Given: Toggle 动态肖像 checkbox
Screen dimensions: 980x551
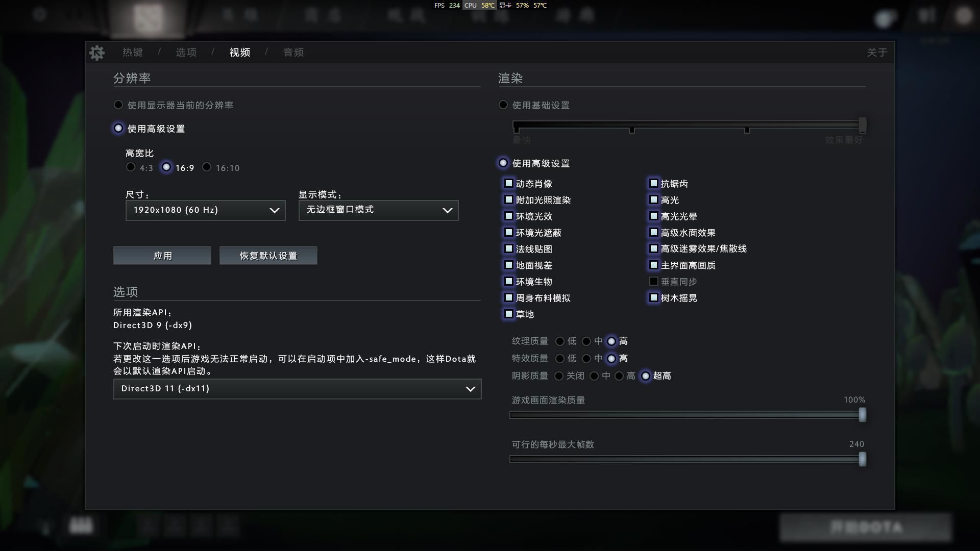Looking at the screenshot, I should pos(509,183).
